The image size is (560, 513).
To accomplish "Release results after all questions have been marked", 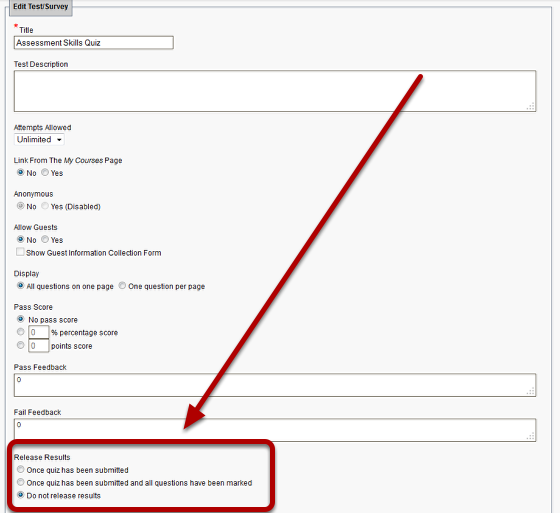I will click(21, 482).
